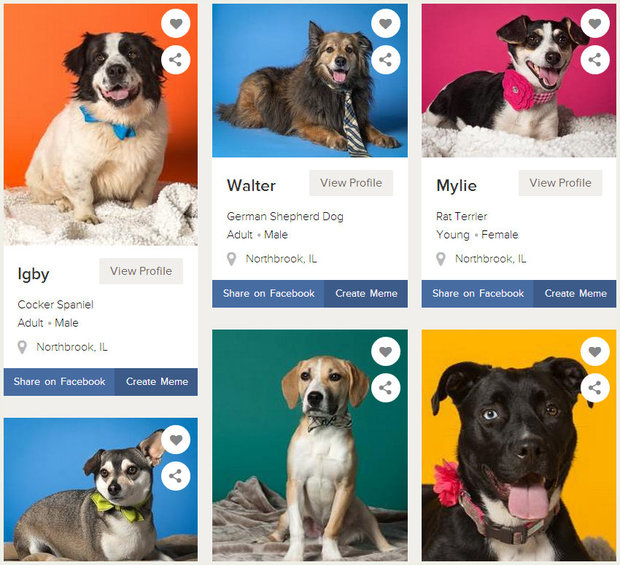Share Mylie on Facebook
The height and width of the screenshot is (565, 620).
pos(478,294)
